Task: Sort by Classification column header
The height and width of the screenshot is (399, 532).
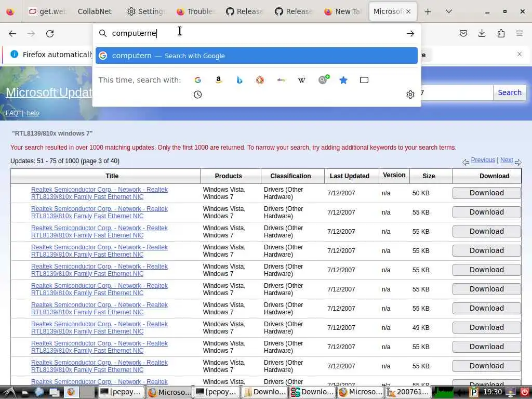Action: tap(290, 176)
